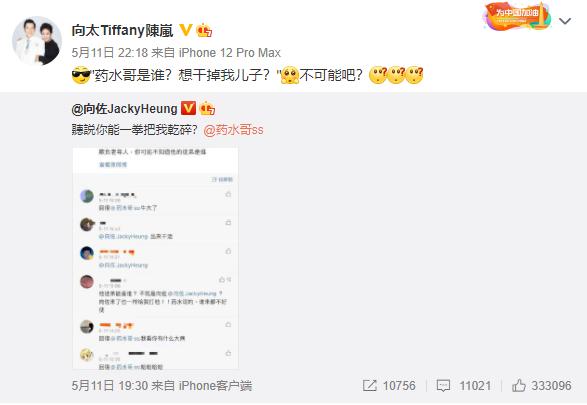Click crown icon beside 向佐JackyHeung
Viewport: 587px width, 405px height.
[x=207, y=108]
